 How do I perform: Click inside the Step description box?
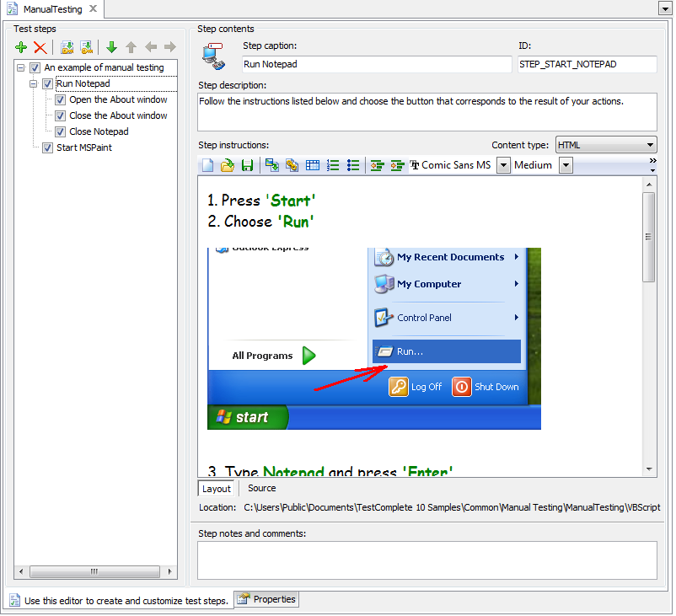[x=427, y=112]
